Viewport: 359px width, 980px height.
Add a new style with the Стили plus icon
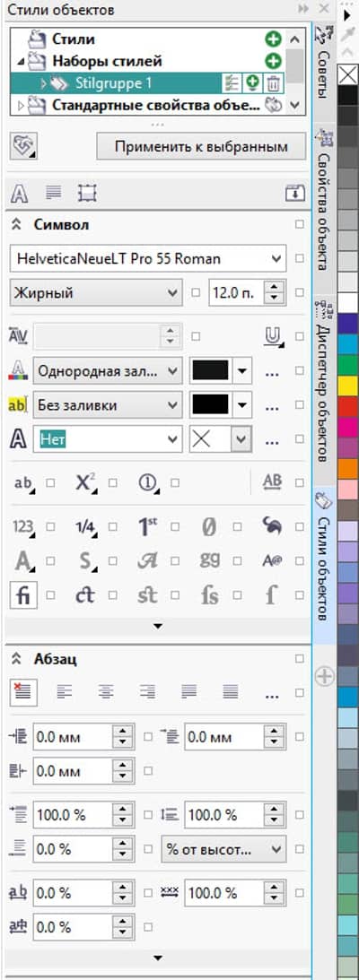[x=274, y=39]
